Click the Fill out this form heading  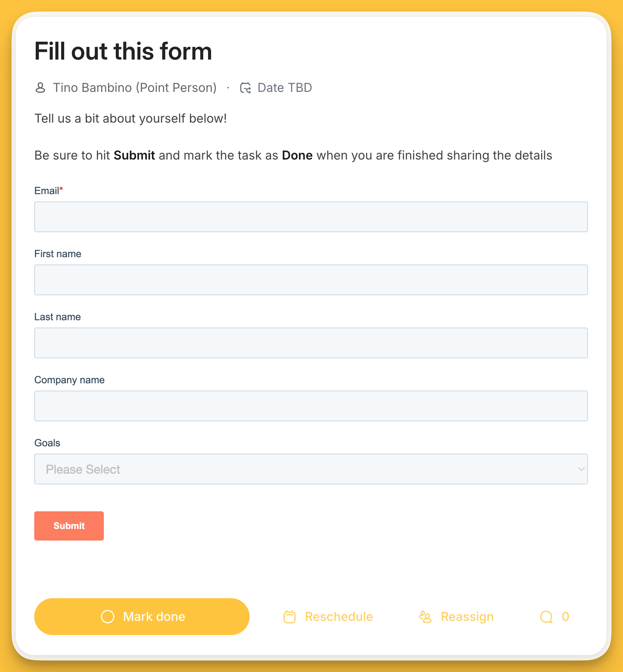(x=123, y=51)
